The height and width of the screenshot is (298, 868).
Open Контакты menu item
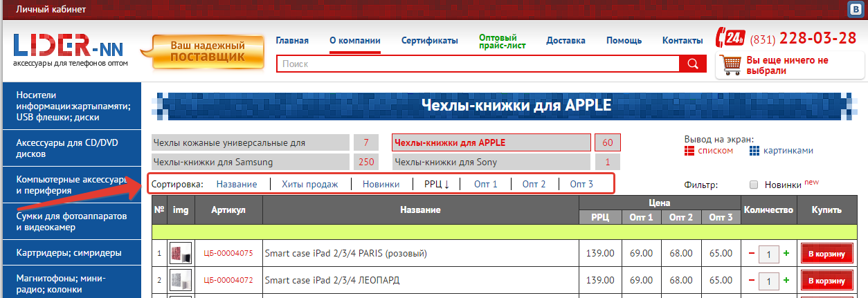point(683,41)
